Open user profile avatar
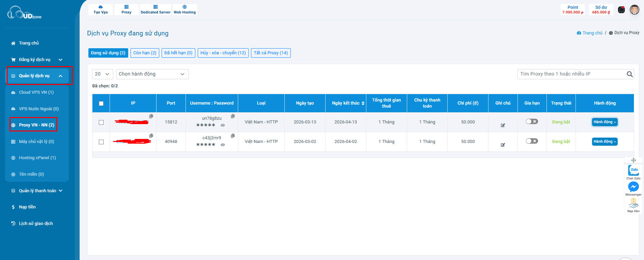 (634, 10)
